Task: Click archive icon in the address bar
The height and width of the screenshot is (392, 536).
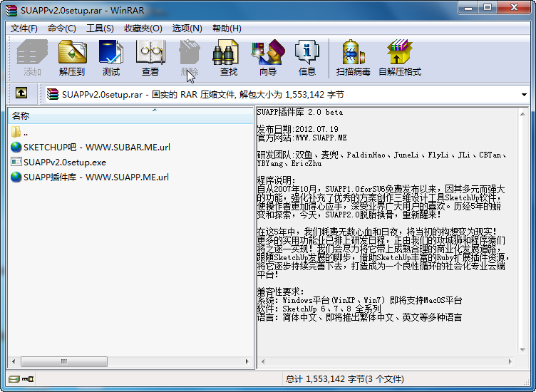Action: pos(53,94)
